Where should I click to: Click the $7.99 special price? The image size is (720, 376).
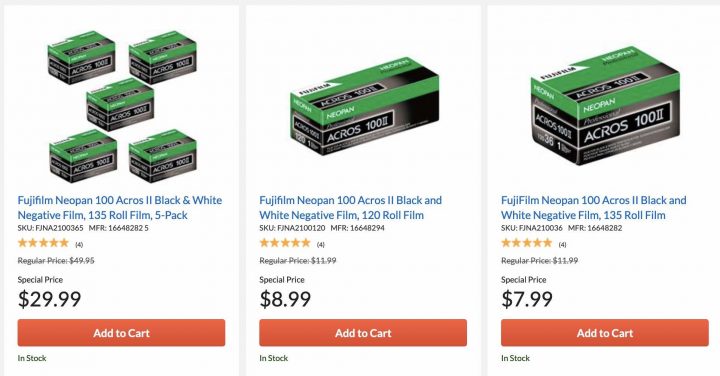(x=527, y=299)
